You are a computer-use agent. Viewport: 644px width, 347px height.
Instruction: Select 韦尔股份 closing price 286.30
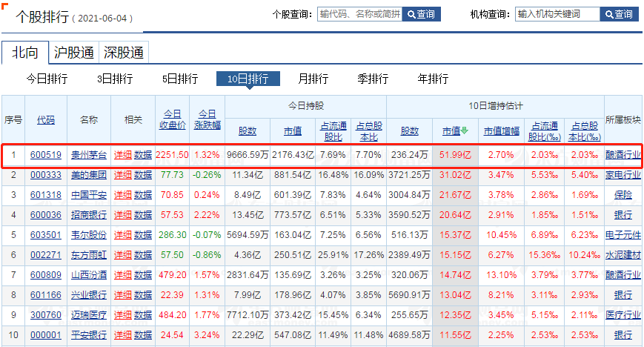pyautogui.click(x=173, y=235)
